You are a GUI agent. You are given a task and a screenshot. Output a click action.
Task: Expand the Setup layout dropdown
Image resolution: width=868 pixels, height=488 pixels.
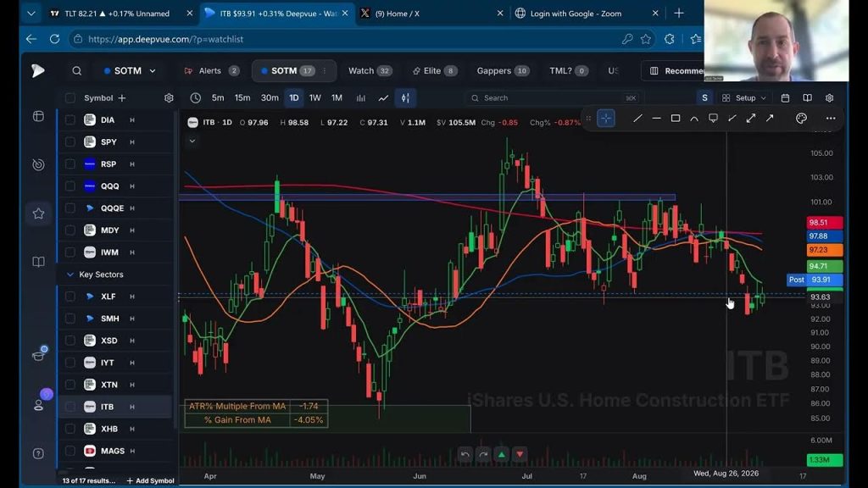[744, 98]
